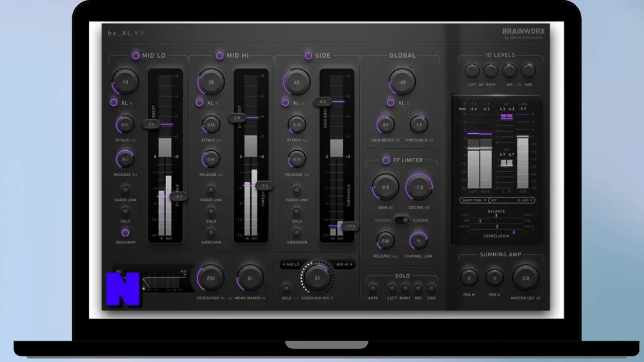Click the MID LO ATTACK knob
Viewport: 644px width, 362px height.
pyautogui.click(x=125, y=125)
